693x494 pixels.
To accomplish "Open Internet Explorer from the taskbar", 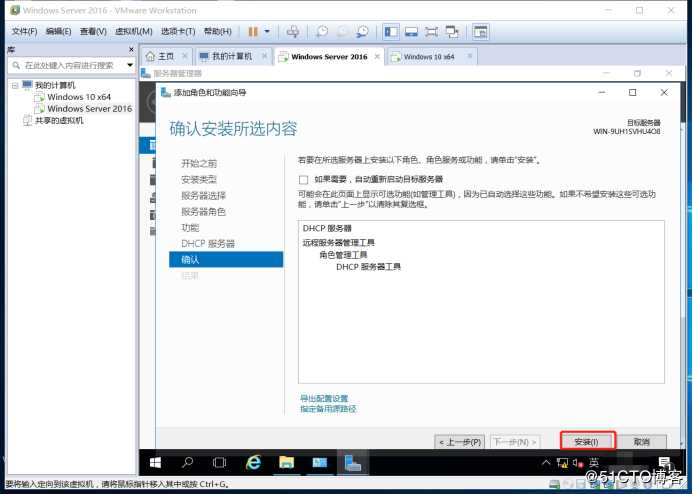I will (x=253, y=463).
